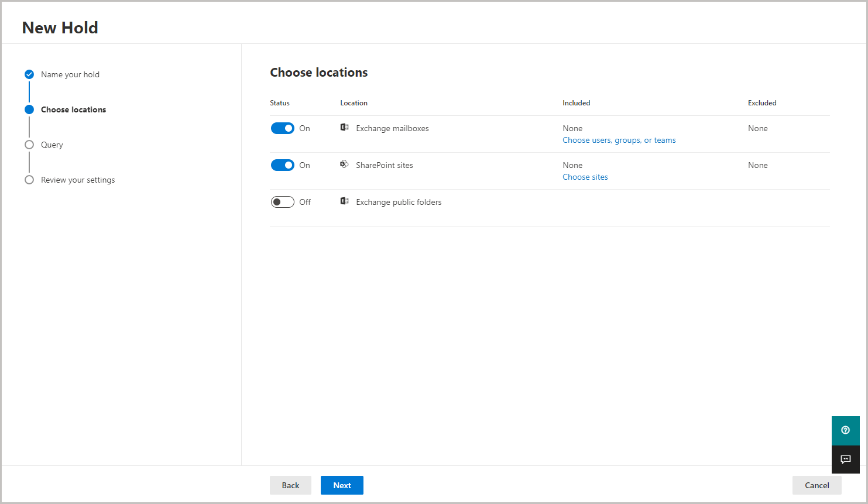Screen dimensions: 868x504
Task: Cancel the new hold wizard
Action: pos(816,485)
